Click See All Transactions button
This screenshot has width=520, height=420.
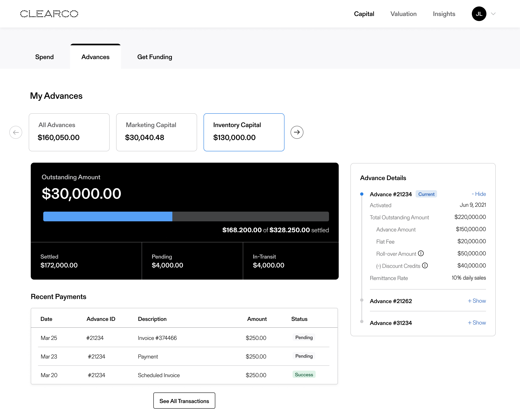pos(184,401)
